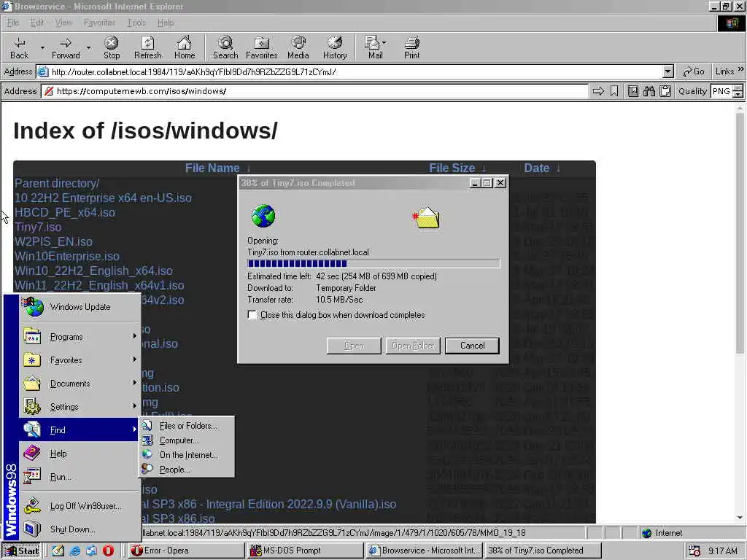Click the IE address URL field

coord(355,72)
